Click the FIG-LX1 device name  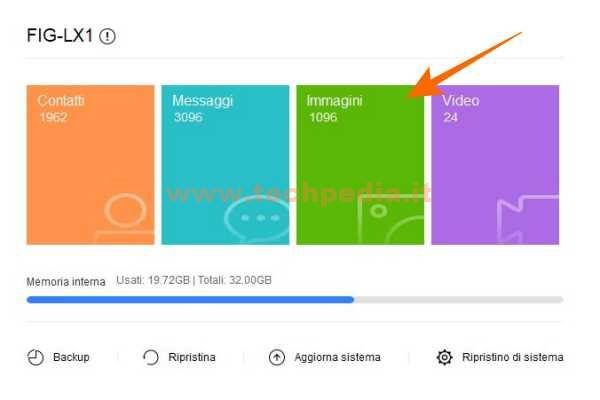pyautogui.click(x=60, y=36)
